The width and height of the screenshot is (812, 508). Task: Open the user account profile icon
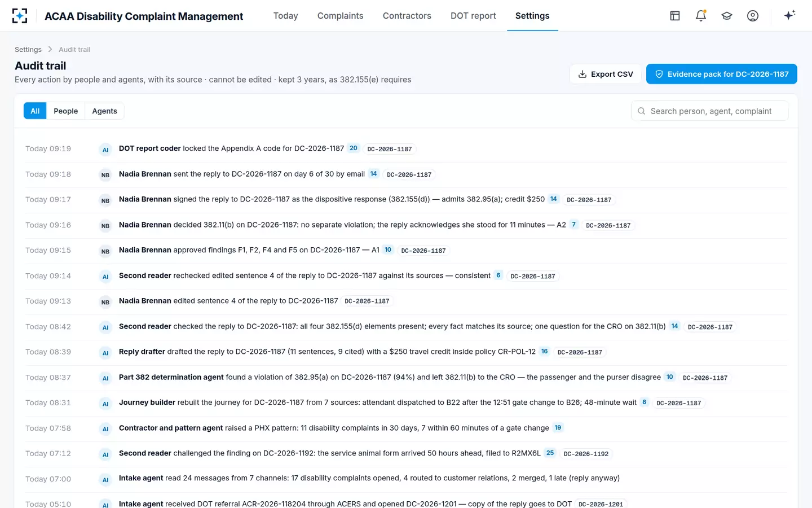pos(753,16)
